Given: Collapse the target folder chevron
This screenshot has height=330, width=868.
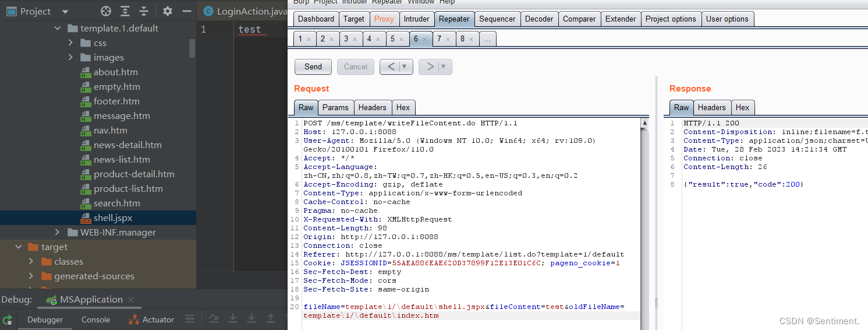Looking at the screenshot, I should pos(18,247).
